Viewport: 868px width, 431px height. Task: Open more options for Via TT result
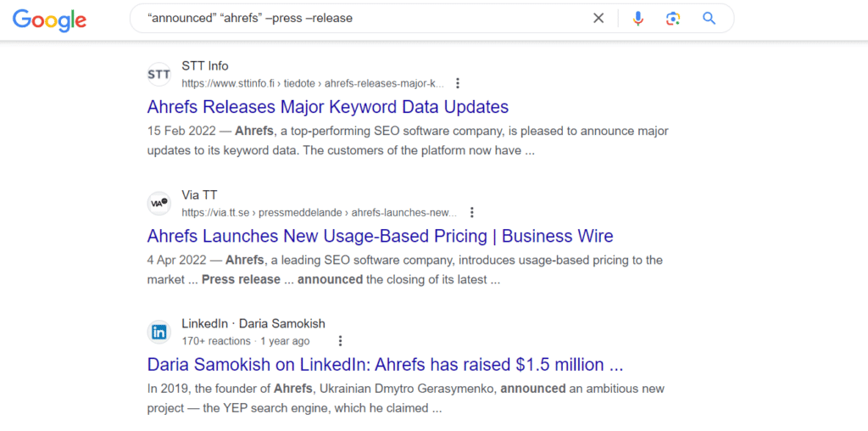click(x=471, y=212)
